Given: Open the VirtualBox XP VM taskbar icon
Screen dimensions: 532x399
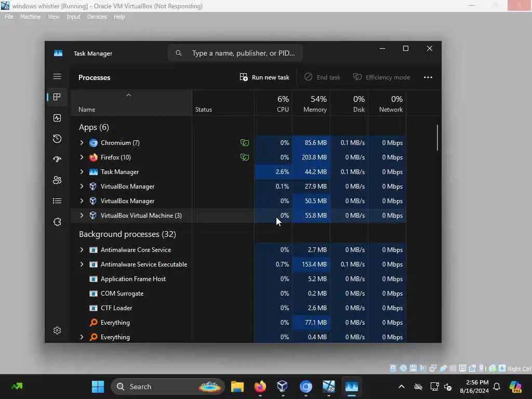Looking at the screenshot, I should click(328, 387).
